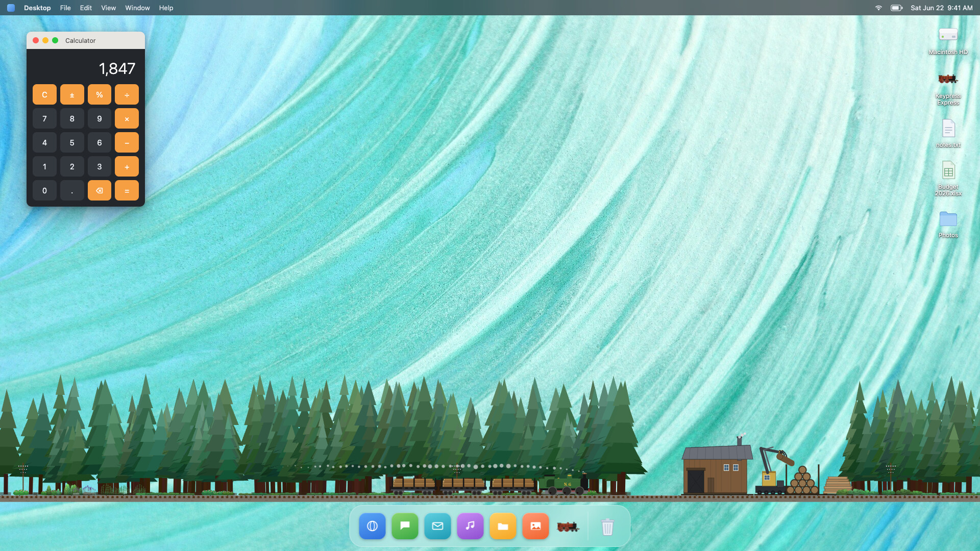The width and height of the screenshot is (980, 551).
Task: Open the system menu logo in the menu bar
Action: tap(11, 8)
